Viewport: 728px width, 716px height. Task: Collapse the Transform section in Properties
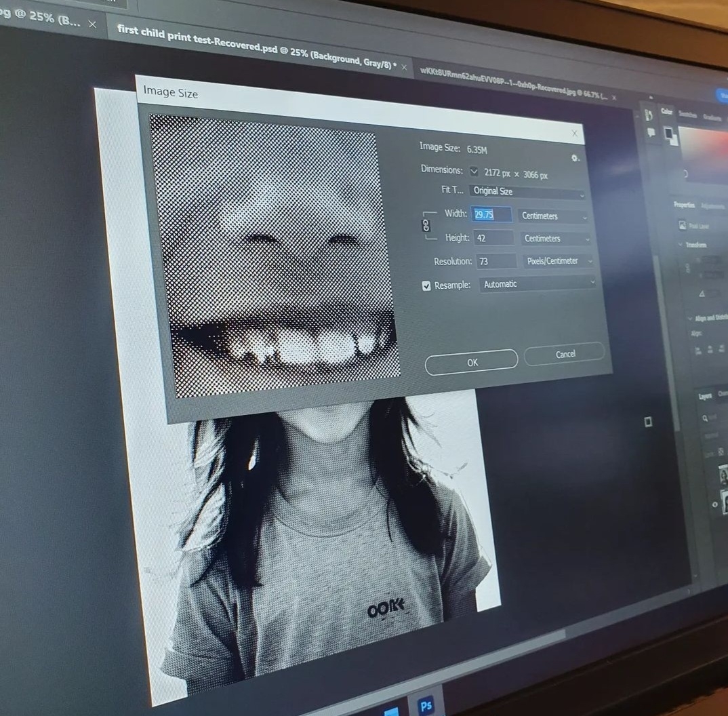pyautogui.click(x=679, y=245)
